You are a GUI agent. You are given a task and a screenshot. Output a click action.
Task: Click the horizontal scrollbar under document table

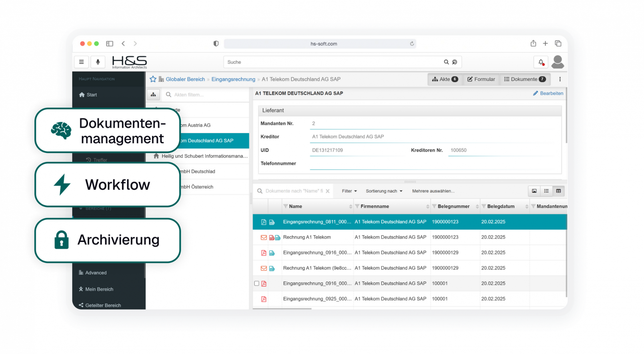(282, 308)
